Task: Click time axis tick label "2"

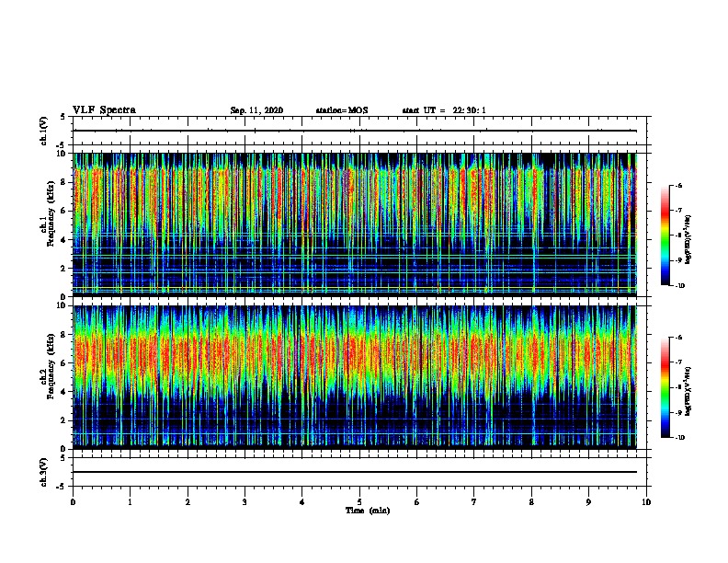Action: [x=188, y=502]
